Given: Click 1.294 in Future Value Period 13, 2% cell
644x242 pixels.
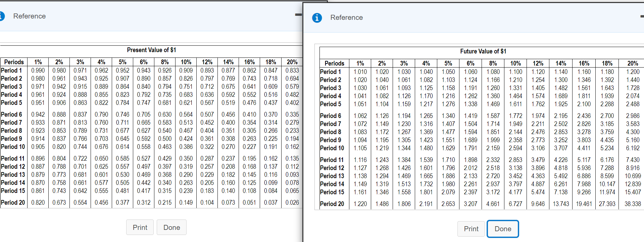Looking at the screenshot, I should click(382, 176).
